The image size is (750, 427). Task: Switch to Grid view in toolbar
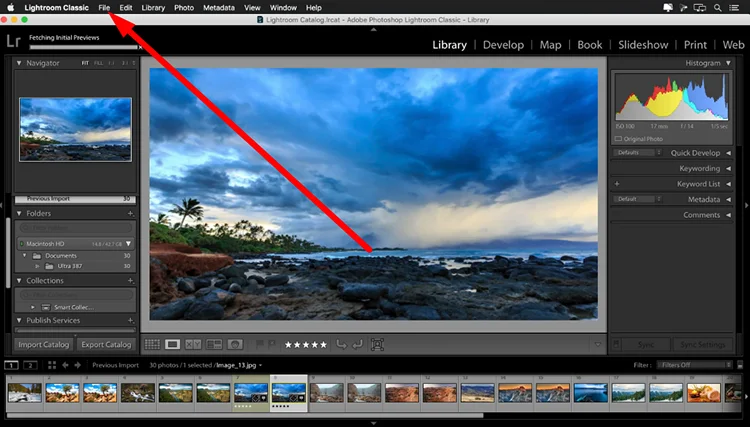152,344
